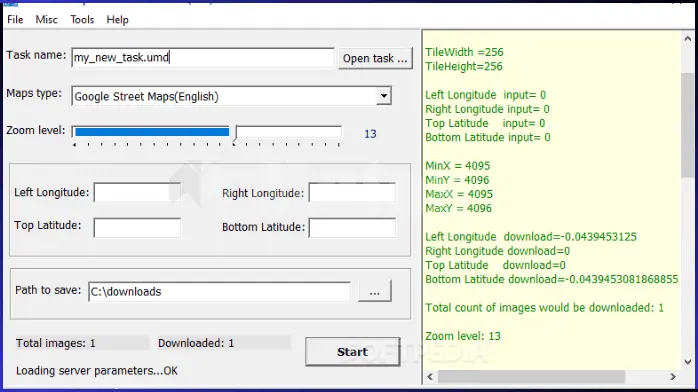698x392 pixels.
Task: Click 'Right Longitude download=0' log line
Action: click(498, 251)
